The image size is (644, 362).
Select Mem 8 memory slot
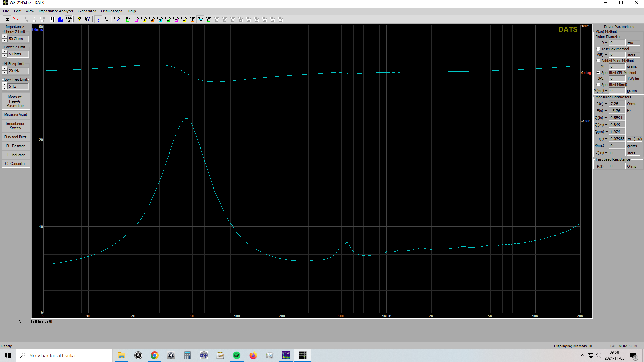click(x=184, y=19)
